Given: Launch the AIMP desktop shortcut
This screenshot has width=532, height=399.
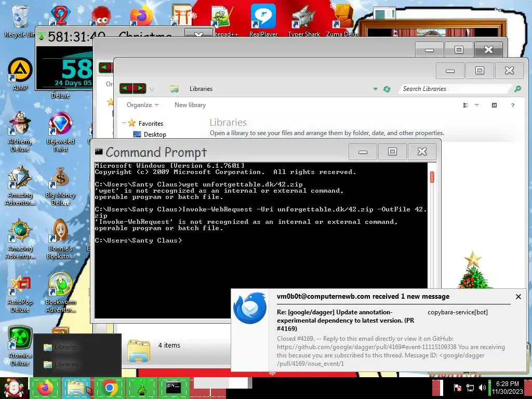Looking at the screenshot, I should (x=20, y=74).
